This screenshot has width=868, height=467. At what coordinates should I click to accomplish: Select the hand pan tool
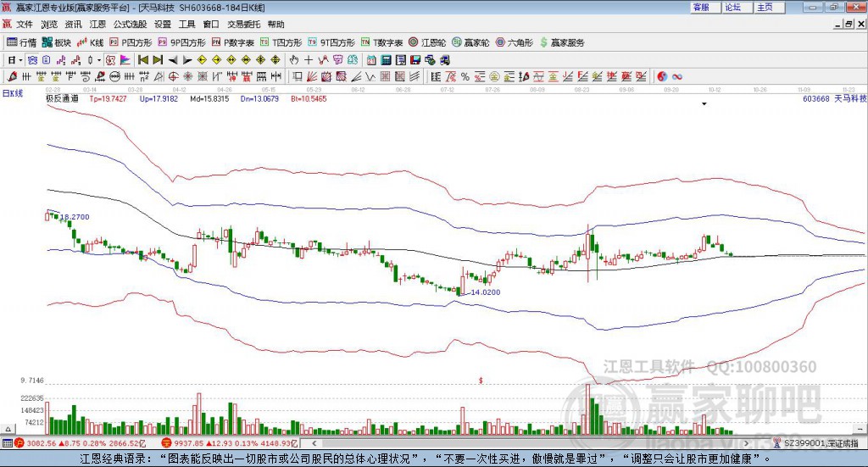pos(293,60)
